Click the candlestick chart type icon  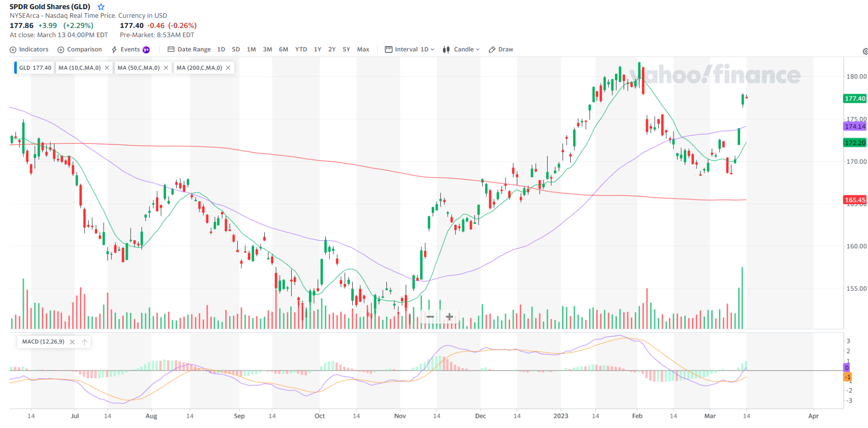(x=446, y=49)
